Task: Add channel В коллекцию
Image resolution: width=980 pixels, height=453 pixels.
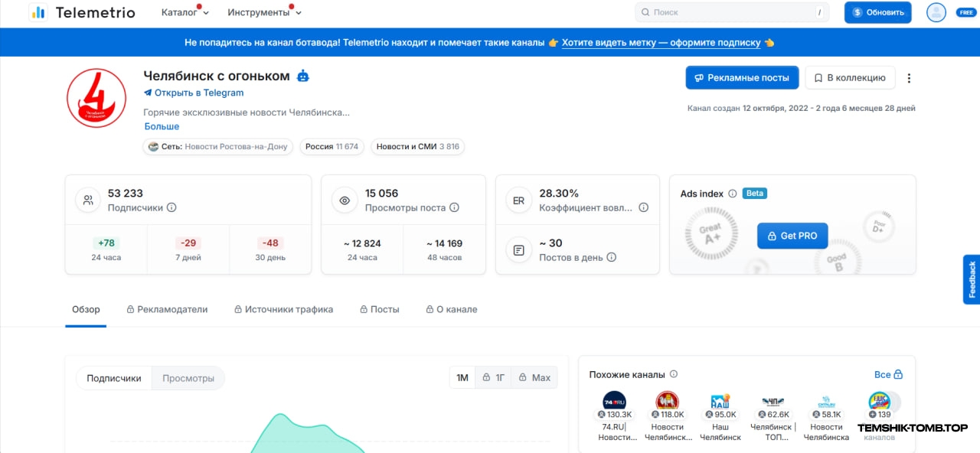Action: 850,77
